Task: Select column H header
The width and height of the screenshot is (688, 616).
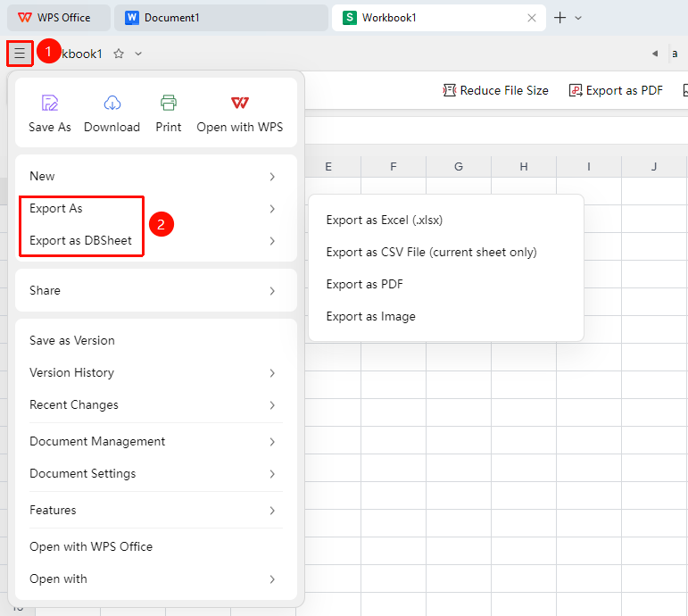Action: click(x=524, y=166)
